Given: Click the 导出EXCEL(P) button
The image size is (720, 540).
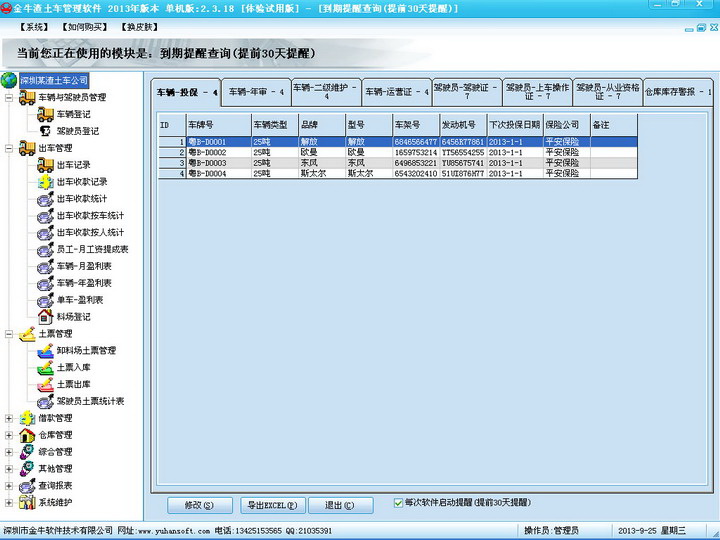Looking at the screenshot, I should tap(273, 505).
